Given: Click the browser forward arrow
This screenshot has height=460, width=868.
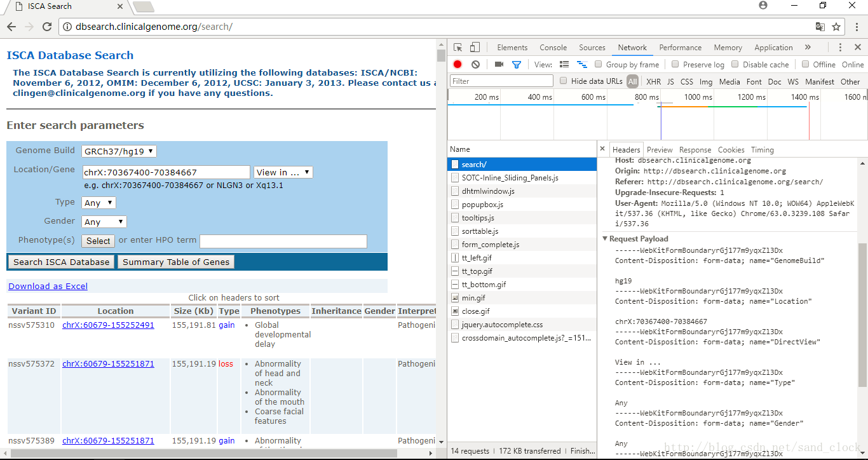Looking at the screenshot, I should 29,27.
